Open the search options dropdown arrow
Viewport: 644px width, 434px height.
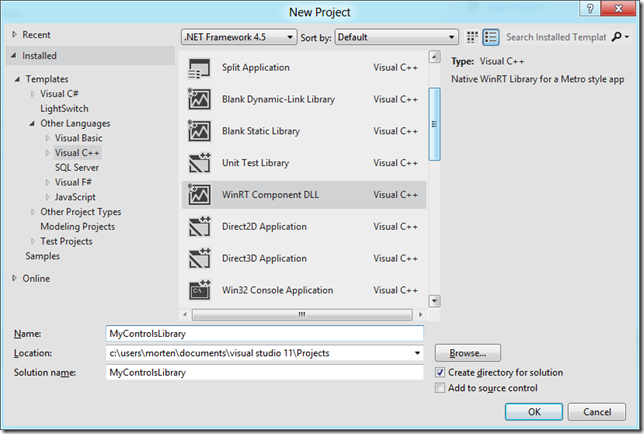[x=627, y=37]
